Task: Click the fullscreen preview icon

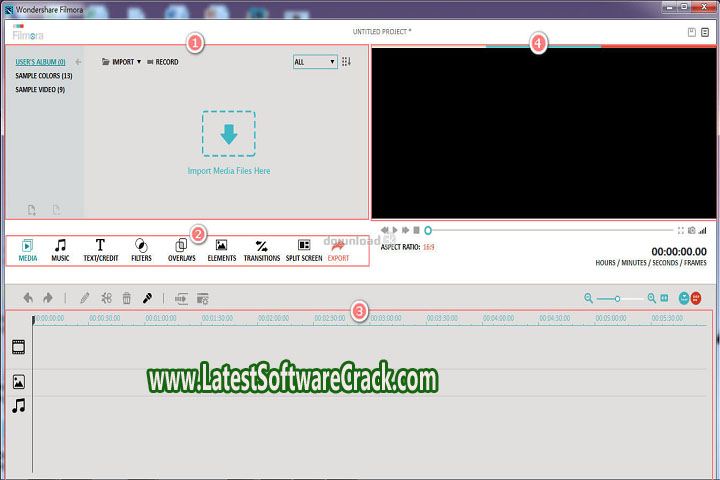Action: tap(681, 231)
